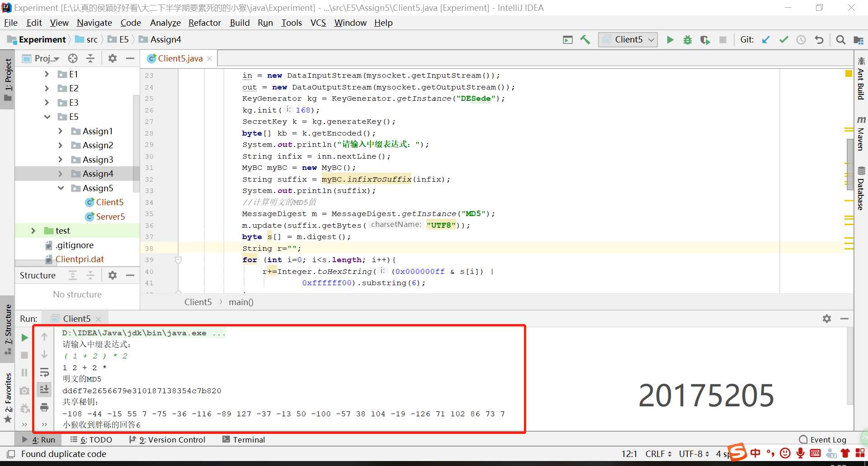Expand the E2 folder
Viewport: 868px width, 466px height.
tap(47, 88)
